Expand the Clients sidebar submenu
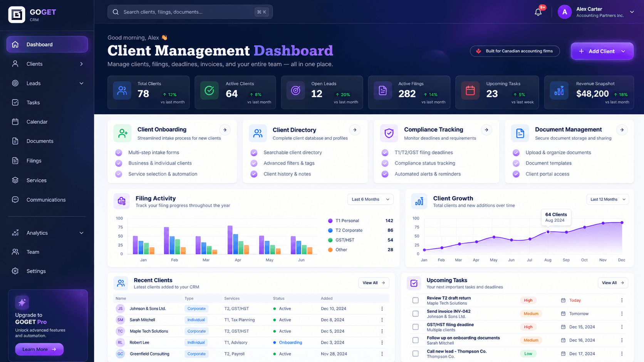This screenshot has width=644, height=362. [x=81, y=64]
